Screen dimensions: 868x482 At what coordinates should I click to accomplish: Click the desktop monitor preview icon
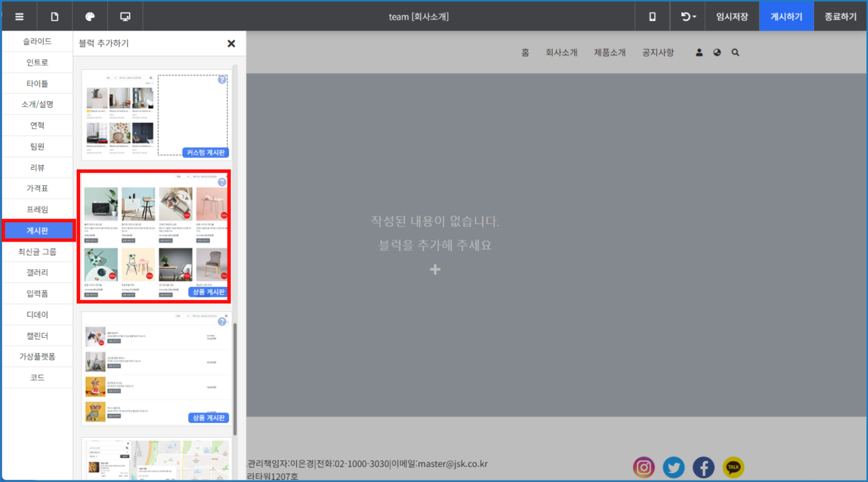tap(125, 17)
